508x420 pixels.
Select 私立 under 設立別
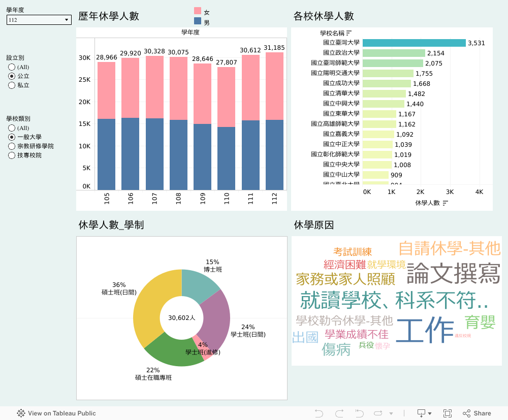(12, 85)
